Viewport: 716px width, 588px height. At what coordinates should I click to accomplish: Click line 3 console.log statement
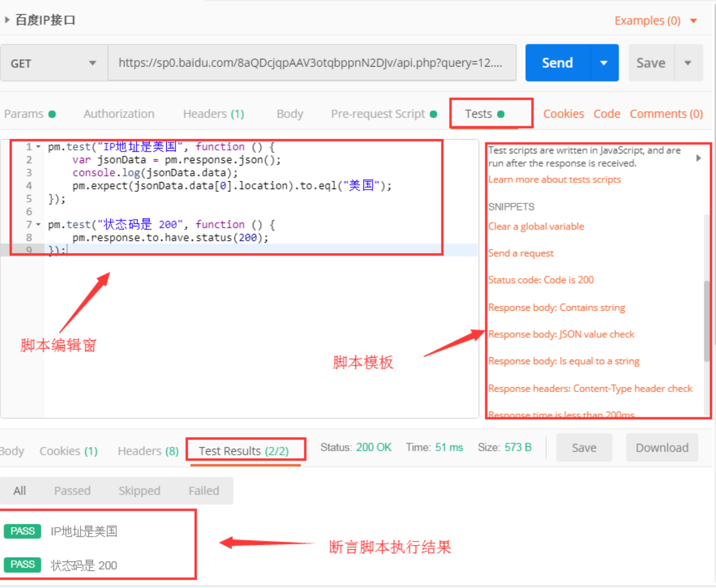tap(155, 172)
